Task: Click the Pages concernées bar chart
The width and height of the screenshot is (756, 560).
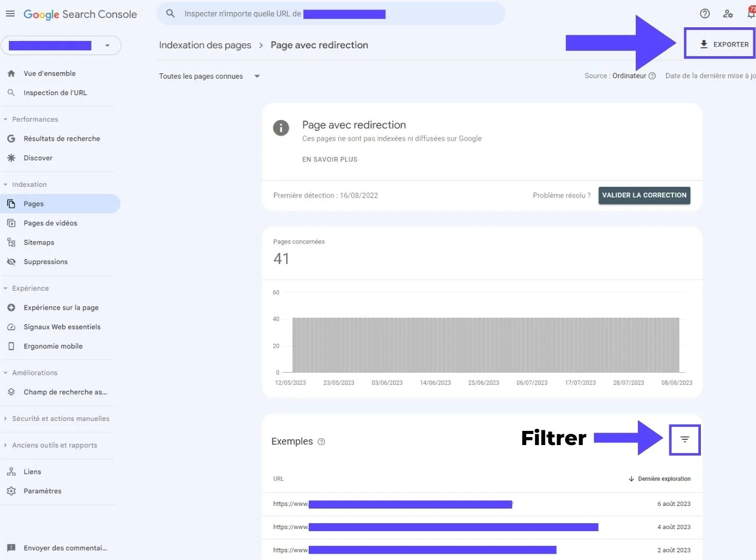Action: pos(486,345)
